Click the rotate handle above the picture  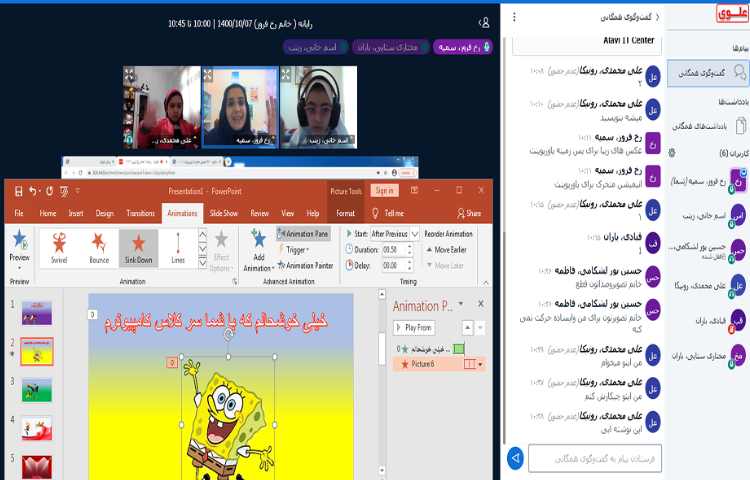[229, 336]
